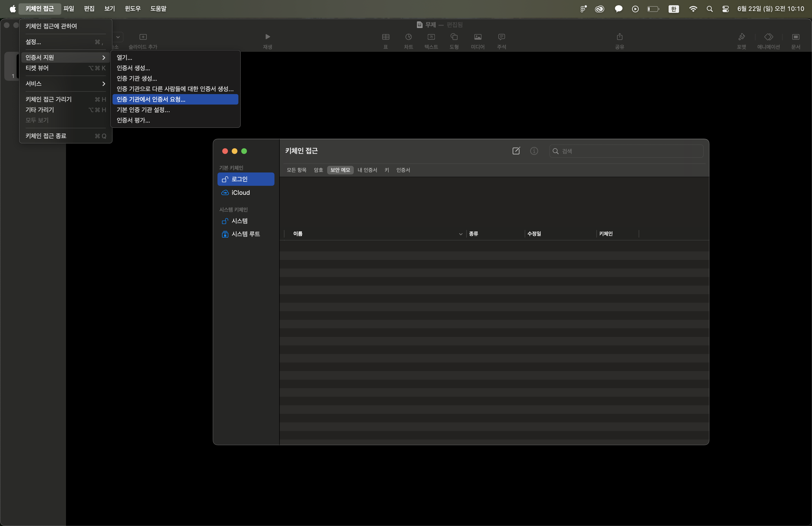Click the info icon in Keychain Access
The image size is (812, 526).
534,151
